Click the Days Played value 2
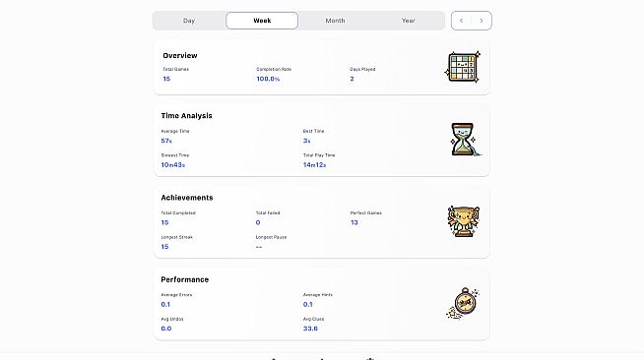Screen dimensions: 644x360 point(352,79)
